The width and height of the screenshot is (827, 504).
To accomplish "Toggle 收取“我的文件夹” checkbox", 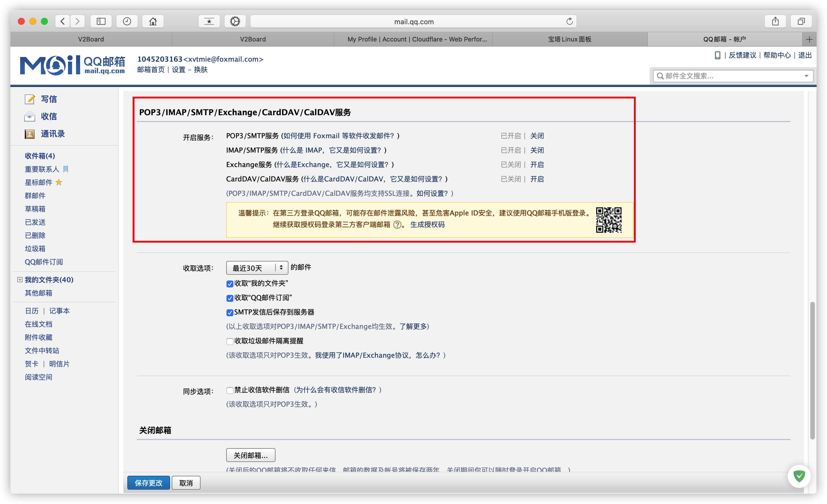I will click(x=230, y=284).
